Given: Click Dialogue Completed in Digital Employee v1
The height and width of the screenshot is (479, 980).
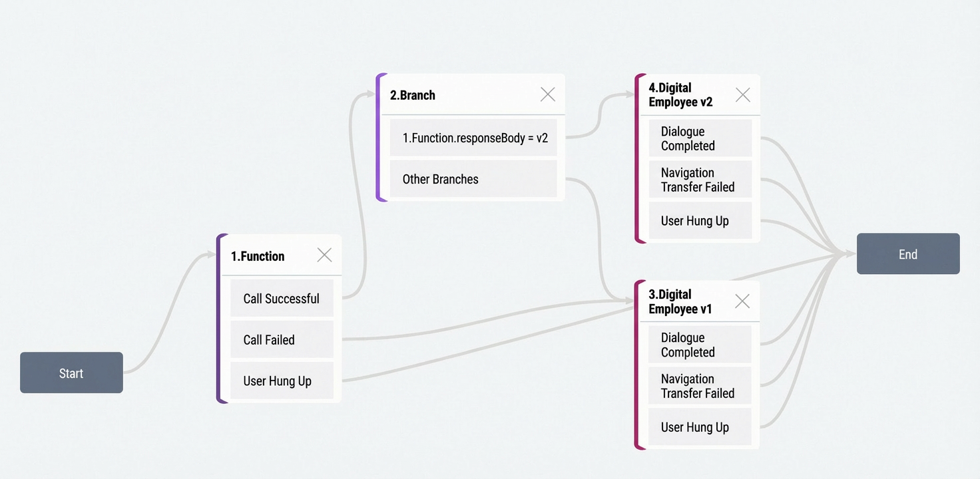Looking at the screenshot, I should (x=700, y=345).
